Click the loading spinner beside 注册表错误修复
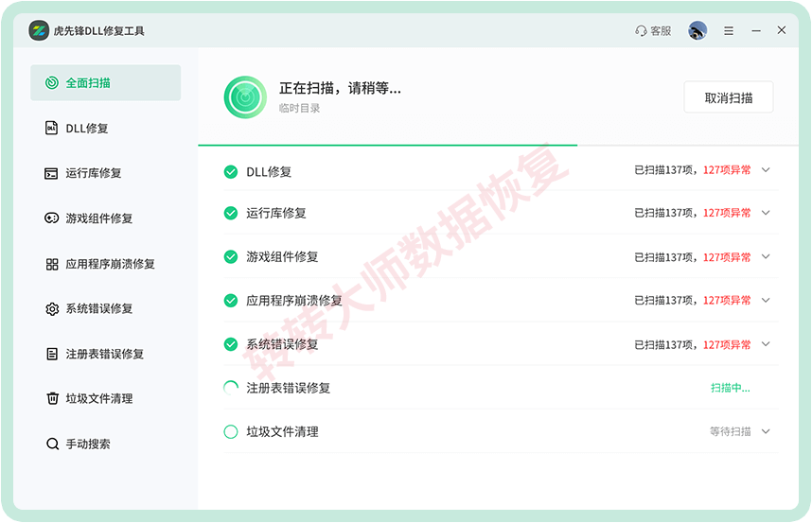The height and width of the screenshot is (523, 812). click(x=231, y=388)
